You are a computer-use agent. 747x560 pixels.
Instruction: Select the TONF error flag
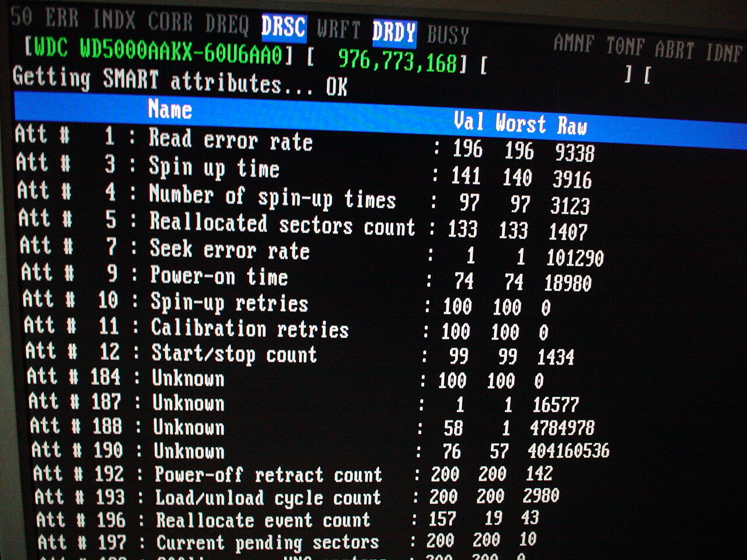625,47
